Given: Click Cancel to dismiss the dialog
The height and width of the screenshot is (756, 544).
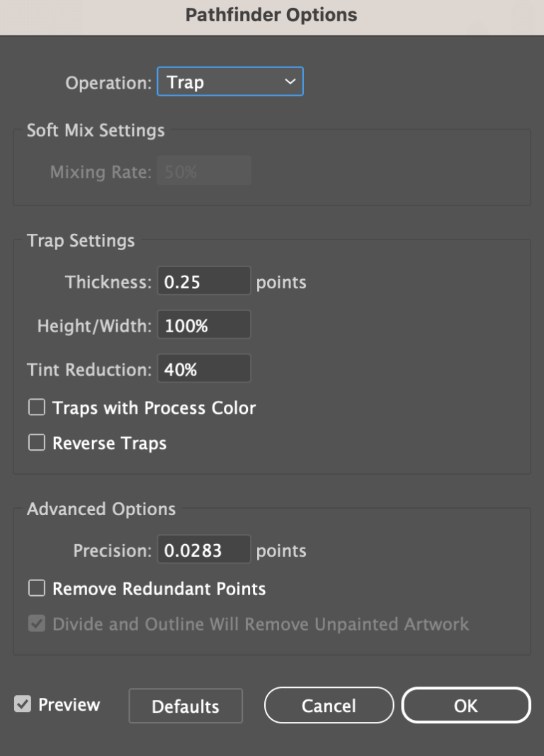Looking at the screenshot, I should 329,705.
